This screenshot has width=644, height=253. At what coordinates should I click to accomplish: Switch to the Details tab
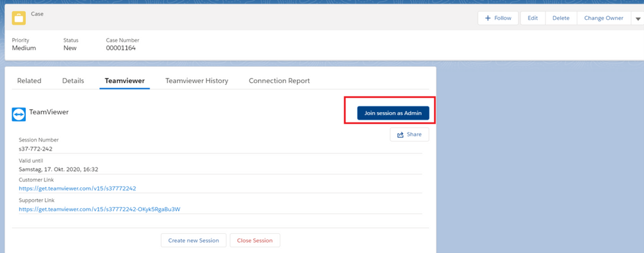(73, 80)
